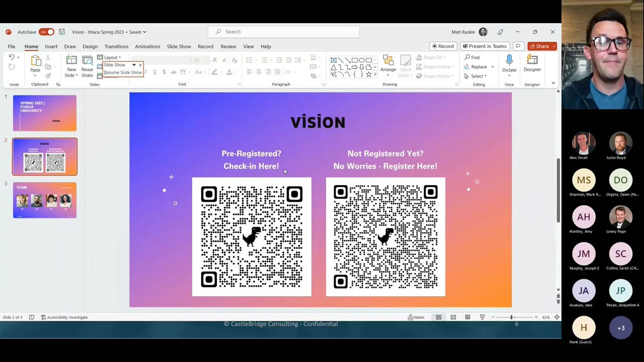Viewport: 644px width, 362px height.
Task: Open the Layout dropdown
Action: tap(109, 57)
